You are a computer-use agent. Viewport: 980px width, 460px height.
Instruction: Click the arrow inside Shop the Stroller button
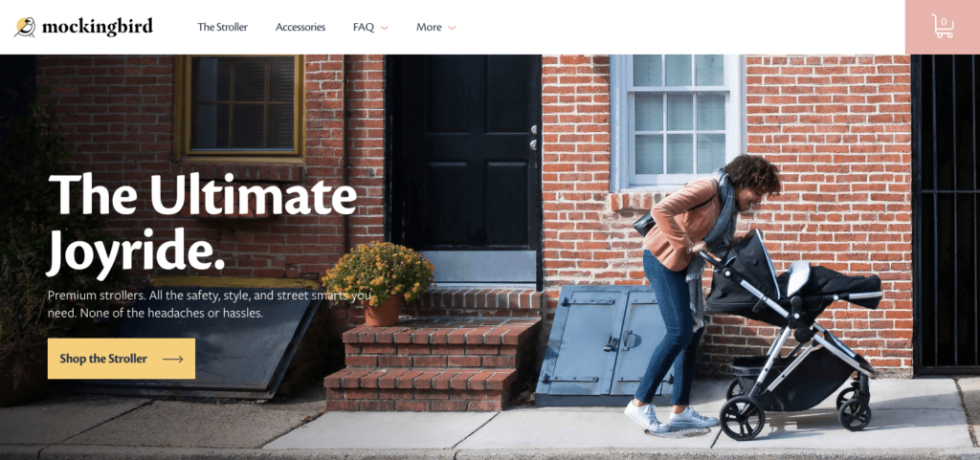pyautogui.click(x=172, y=359)
